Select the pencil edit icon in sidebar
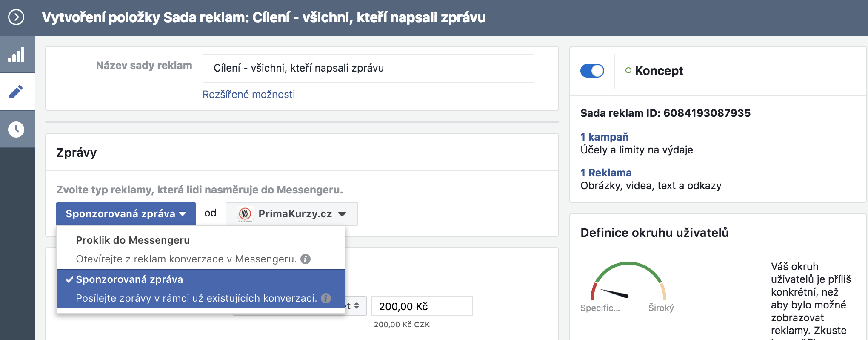The width and height of the screenshot is (868, 340). click(17, 92)
